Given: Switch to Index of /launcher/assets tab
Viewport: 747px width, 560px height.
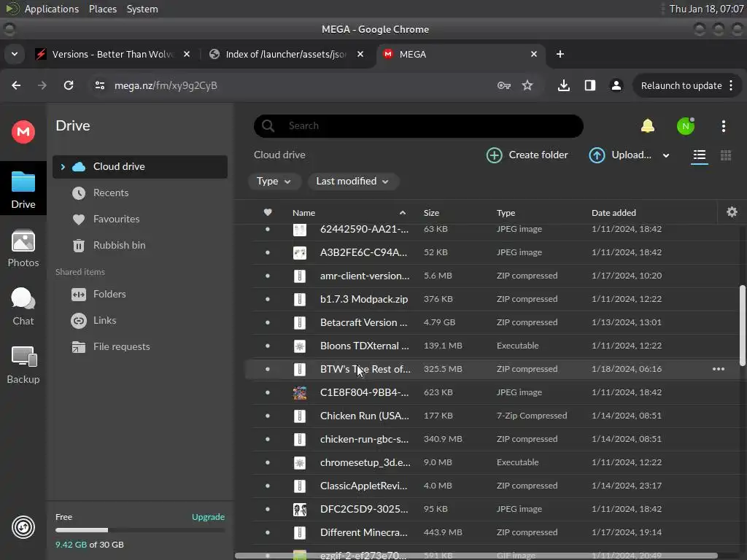Looking at the screenshot, I should [286, 54].
